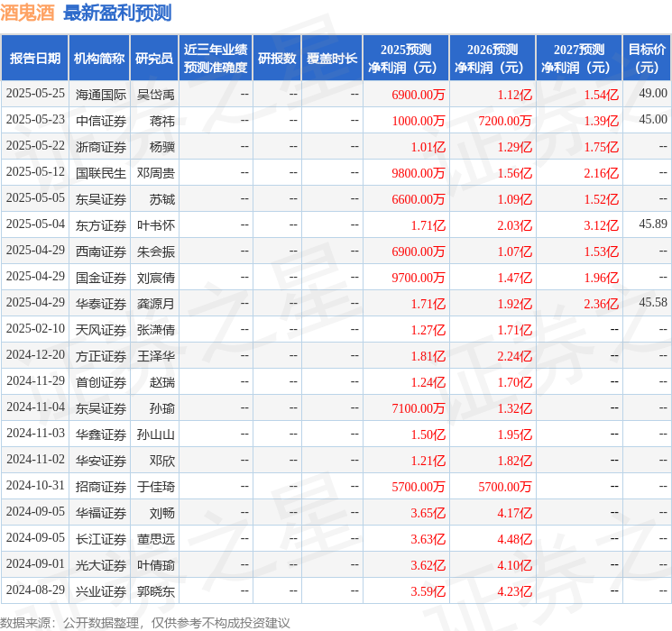The width and height of the screenshot is (672, 631).
Task: Click analyst 郭晓东 in last row
Action: pos(155,590)
